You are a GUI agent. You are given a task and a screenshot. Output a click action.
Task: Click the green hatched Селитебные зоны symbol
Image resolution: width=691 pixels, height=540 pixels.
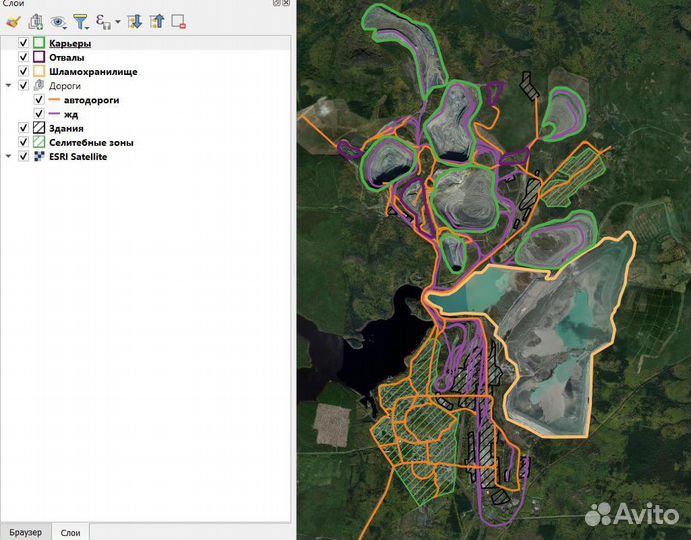coord(39,142)
